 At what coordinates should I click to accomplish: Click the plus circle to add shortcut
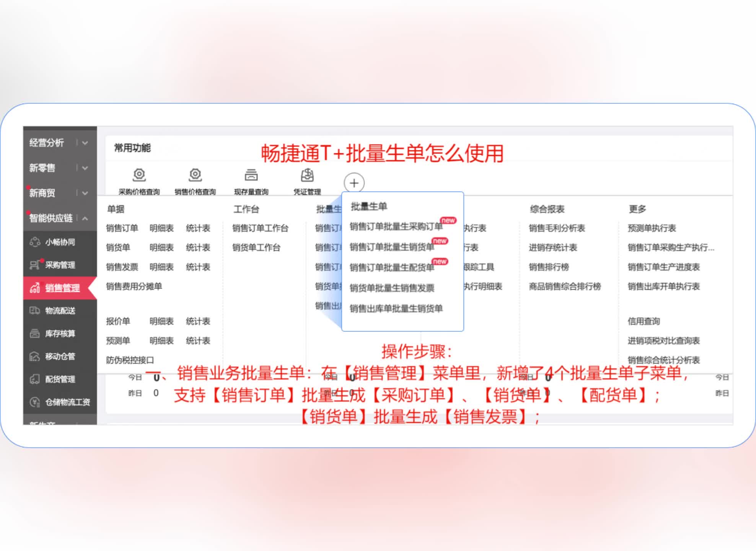[x=354, y=183]
